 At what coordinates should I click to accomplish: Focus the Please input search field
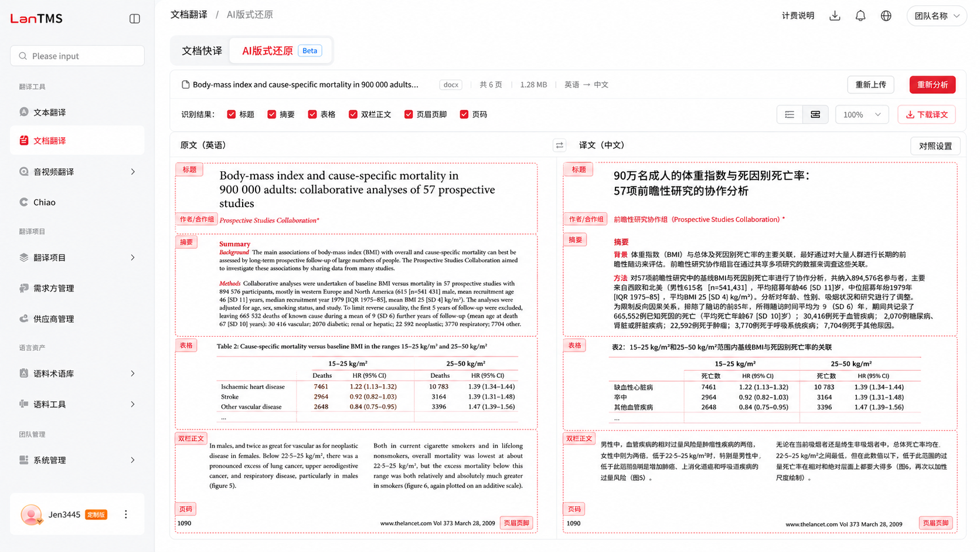tap(77, 56)
